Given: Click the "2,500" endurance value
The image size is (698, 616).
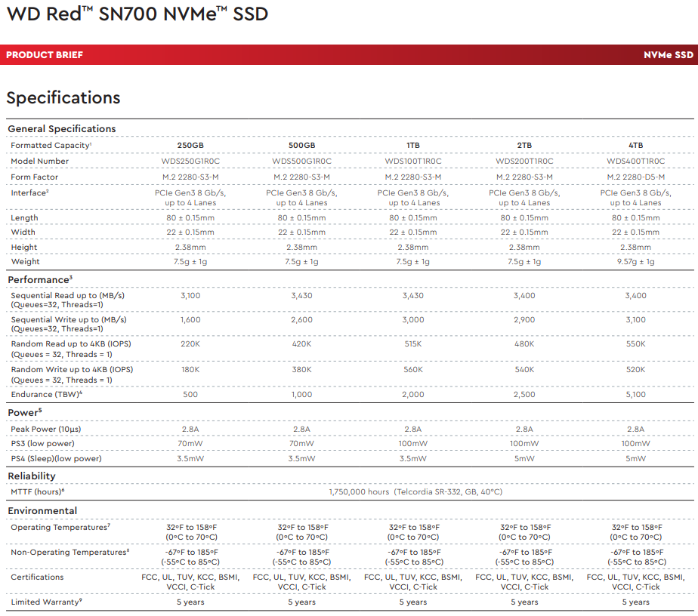Looking at the screenshot, I should (x=524, y=395).
